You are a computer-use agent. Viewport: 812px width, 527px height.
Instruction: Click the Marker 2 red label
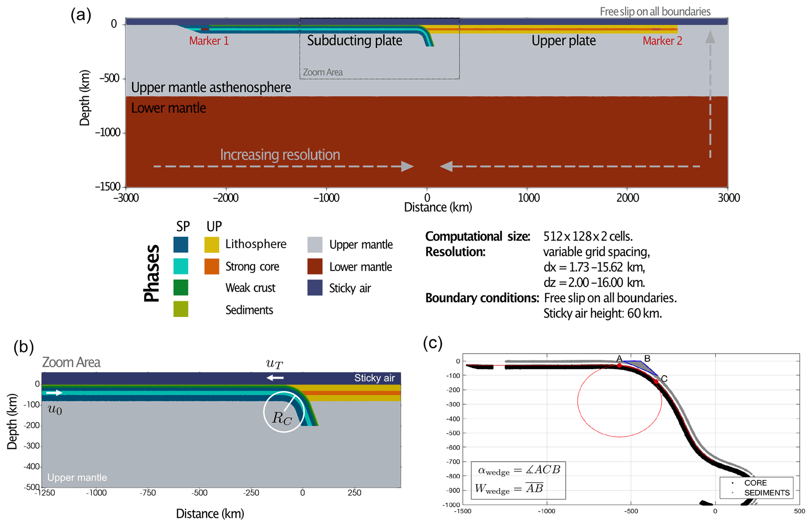[x=662, y=41]
